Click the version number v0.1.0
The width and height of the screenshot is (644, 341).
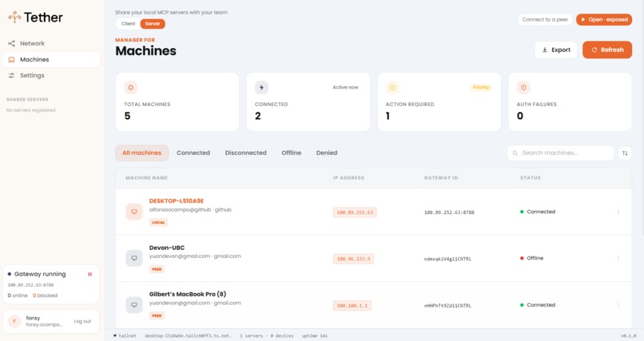tap(628, 335)
